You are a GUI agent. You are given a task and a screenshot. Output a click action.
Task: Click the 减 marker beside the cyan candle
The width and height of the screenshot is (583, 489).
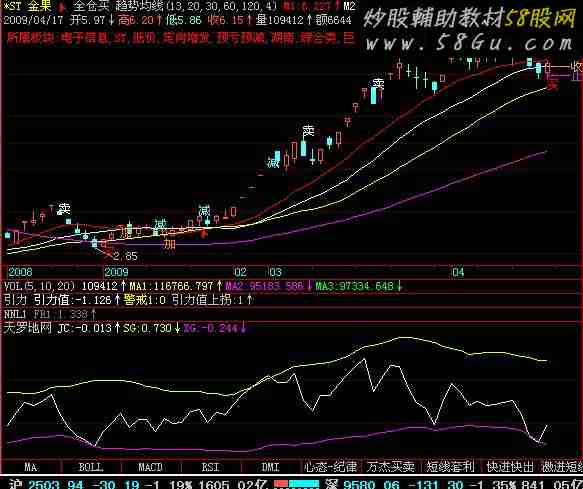tap(273, 163)
